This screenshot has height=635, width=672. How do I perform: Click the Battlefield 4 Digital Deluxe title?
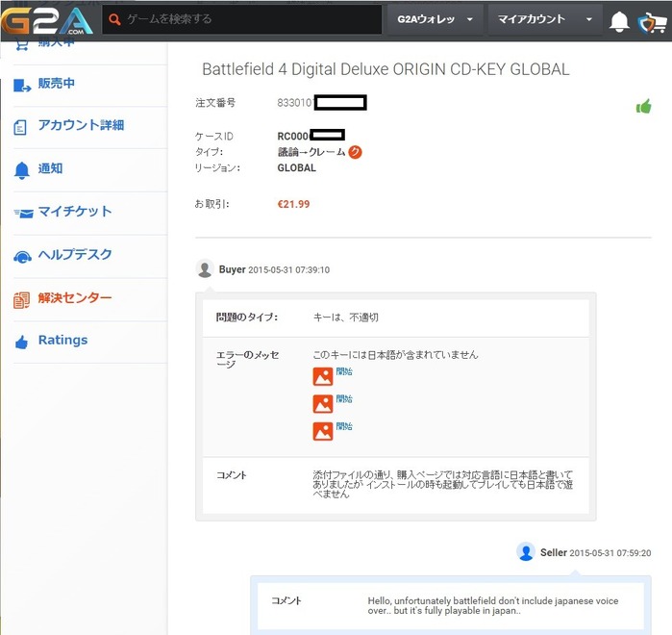point(386,69)
